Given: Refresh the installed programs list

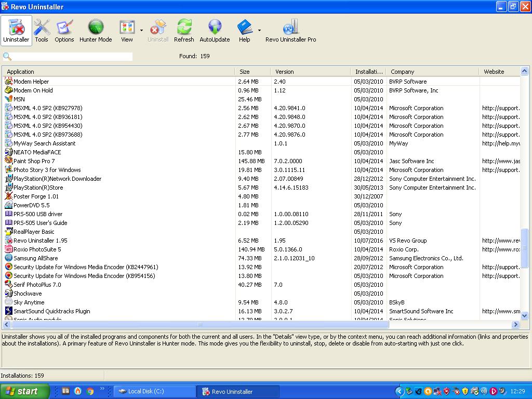Looking at the screenshot, I should tap(184, 31).
